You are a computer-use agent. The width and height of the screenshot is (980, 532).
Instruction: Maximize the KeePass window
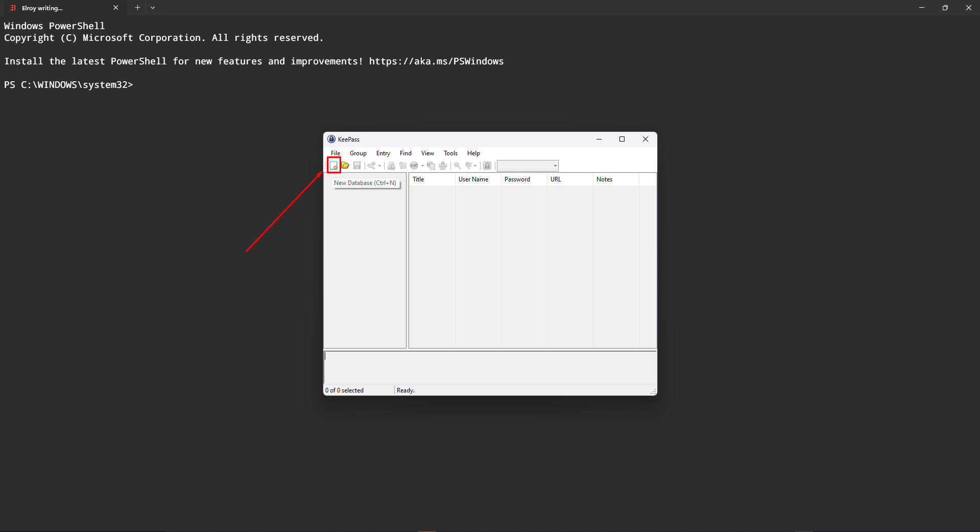622,139
